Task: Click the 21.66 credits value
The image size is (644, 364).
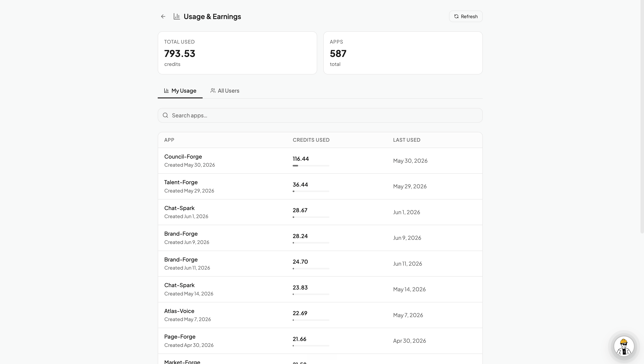Action: pos(299,339)
